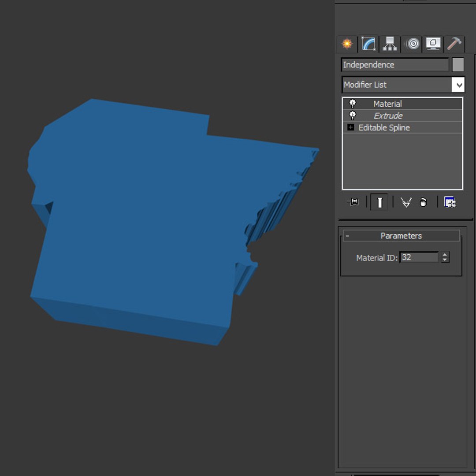Collapse the Parameters rollout
The height and width of the screenshot is (476, 476).
401,236
